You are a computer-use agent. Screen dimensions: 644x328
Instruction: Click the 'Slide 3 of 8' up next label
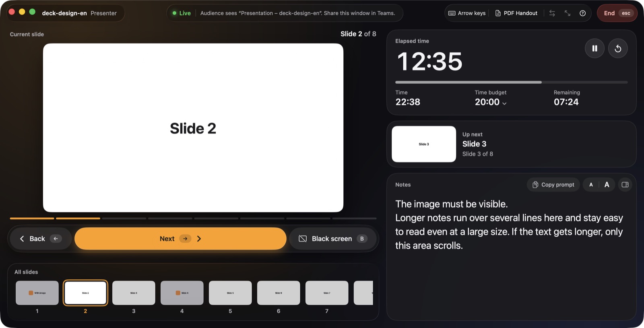point(478,154)
